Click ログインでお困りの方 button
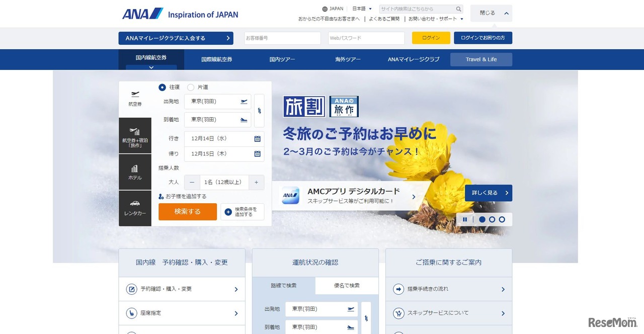644x334 pixels. (483, 38)
